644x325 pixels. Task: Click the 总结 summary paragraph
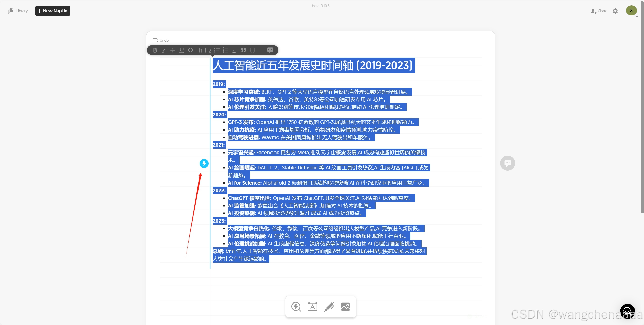319,255
